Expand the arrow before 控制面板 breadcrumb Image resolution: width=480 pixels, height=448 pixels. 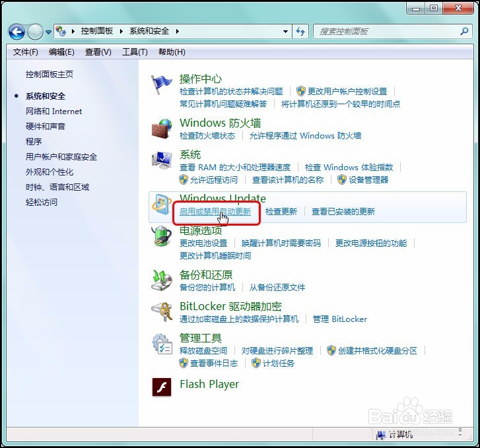click(x=73, y=31)
